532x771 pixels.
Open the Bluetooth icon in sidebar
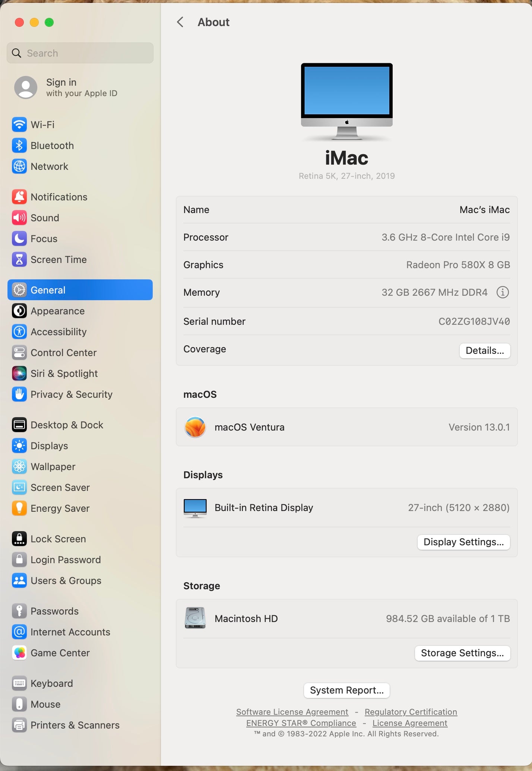point(19,146)
